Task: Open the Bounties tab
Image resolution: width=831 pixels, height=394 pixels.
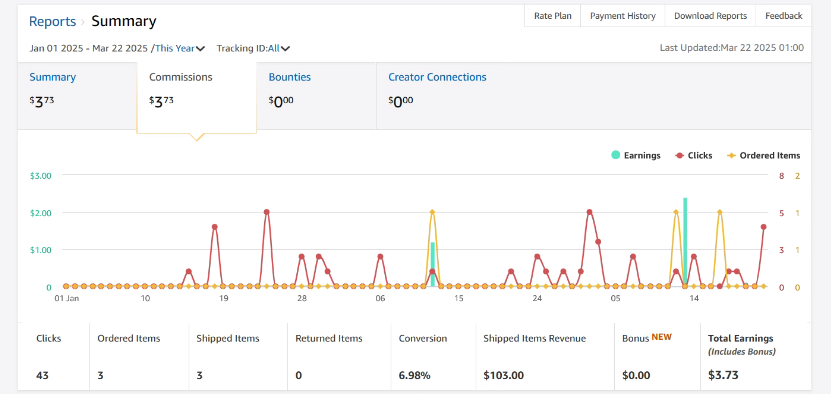Action: 289,77
